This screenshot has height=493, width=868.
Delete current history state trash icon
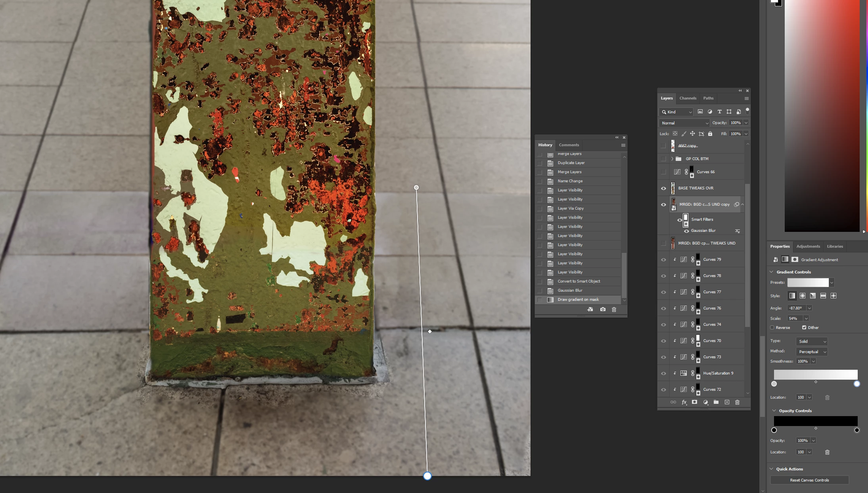point(614,310)
